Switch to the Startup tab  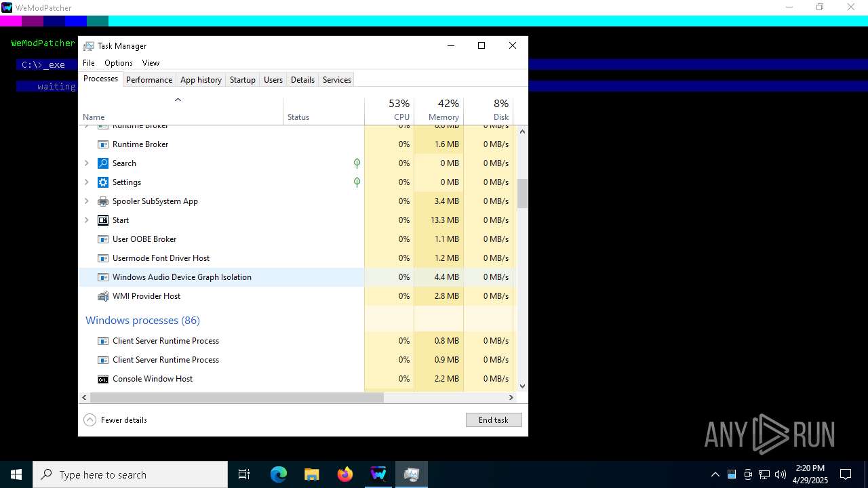(x=242, y=80)
